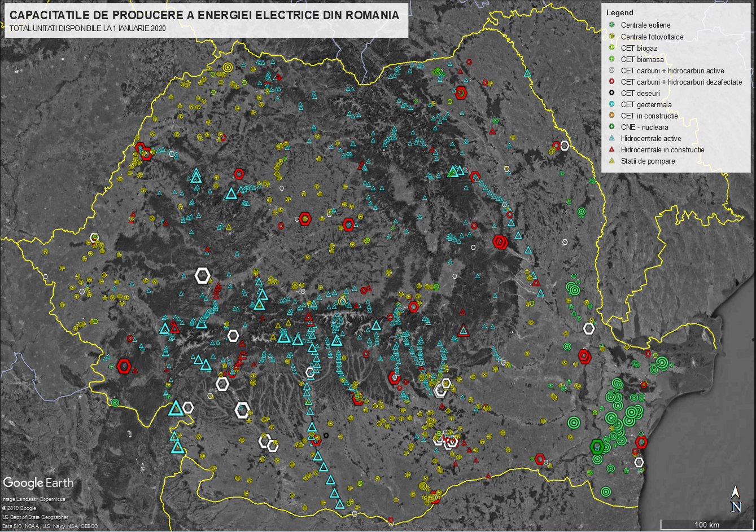Viewport: 756px width, 532px height.
Task: Click the Hidrocentrale active triangle legend icon
Action: 612,138
